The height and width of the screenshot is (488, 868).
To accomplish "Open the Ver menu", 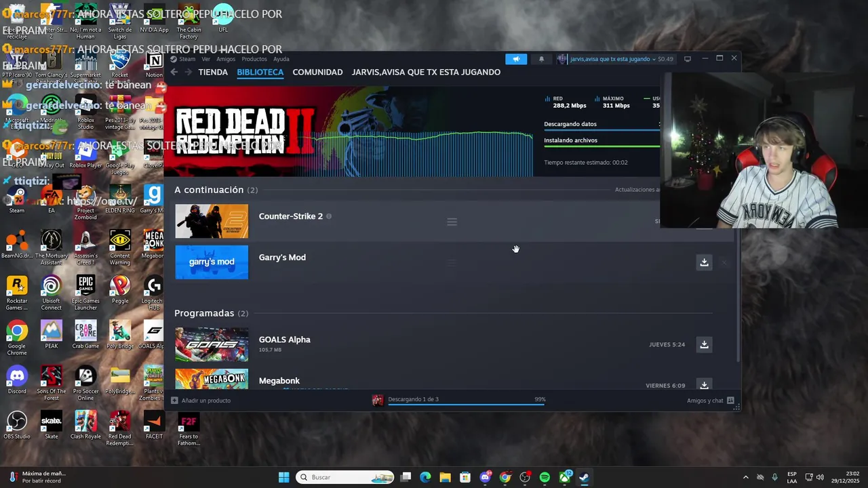I will pyautogui.click(x=205, y=59).
